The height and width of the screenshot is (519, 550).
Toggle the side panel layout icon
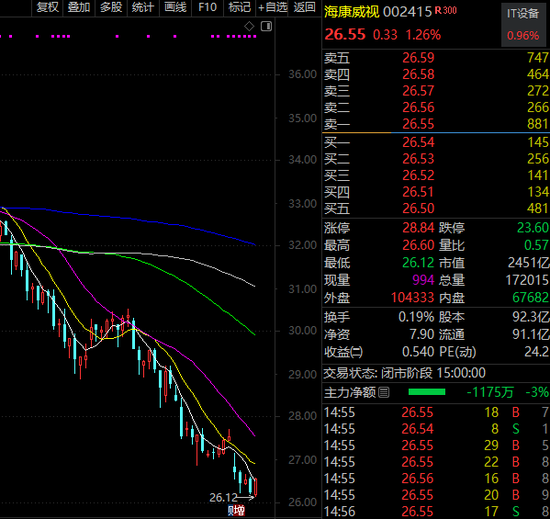coord(266,26)
